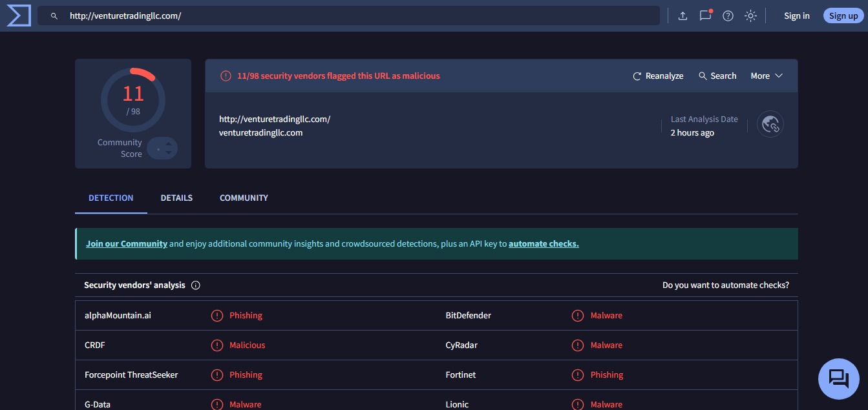Select the Detection tab
Viewport: 868px width, 410px height.
[x=111, y=198]
